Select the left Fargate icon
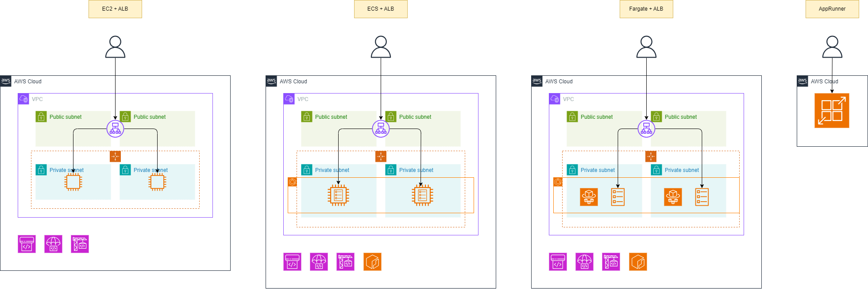This screenshot has height=289, width=868. (589, 197)
